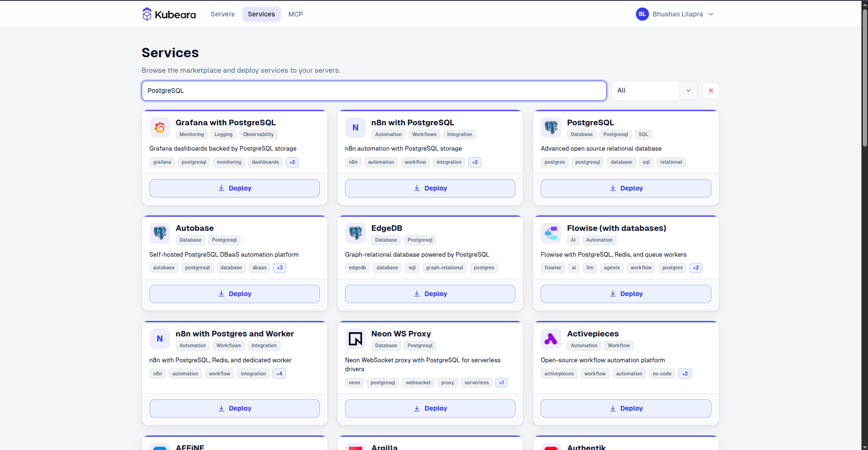Deploy n8n with PostgreSQL
The height and width of the screenshot is (450, 868).
click(x=430, y=188)
